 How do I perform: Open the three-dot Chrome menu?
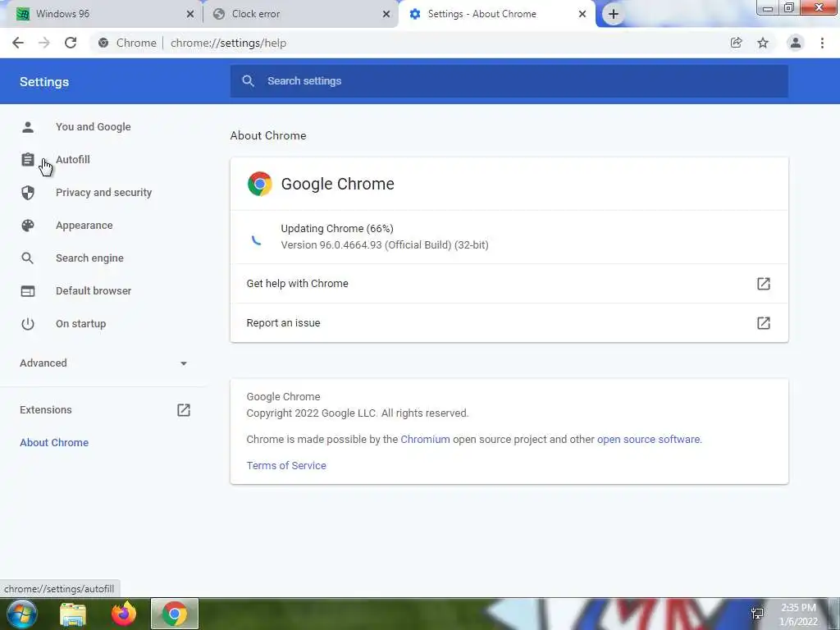point(822,43)
